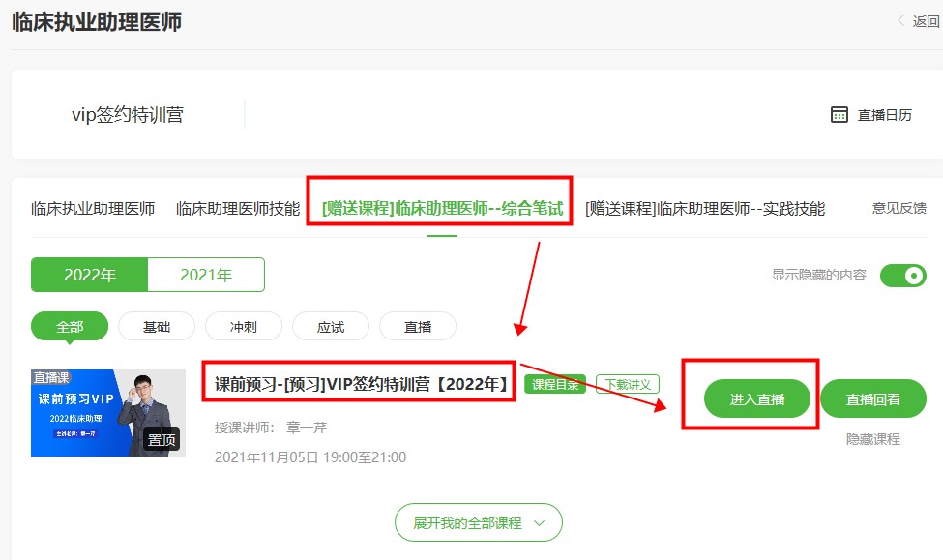Open the 课程目录 course catalog
This screenshot has height=560, width=943.
click(555, 384)
